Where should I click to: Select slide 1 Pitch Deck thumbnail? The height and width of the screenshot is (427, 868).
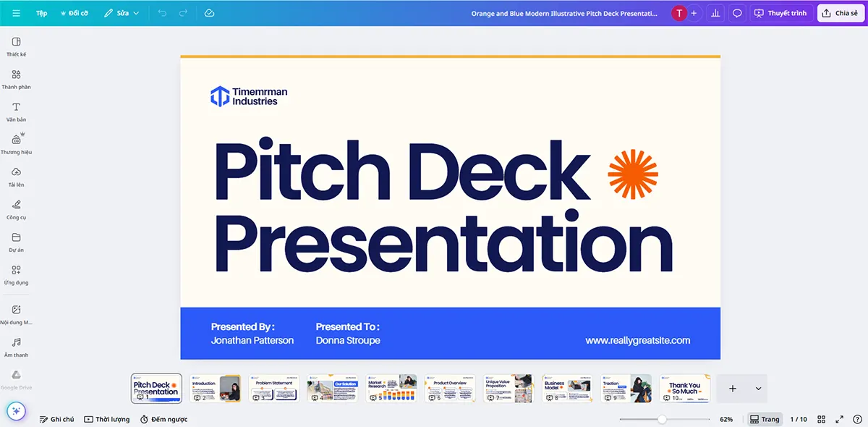point(156,389)
